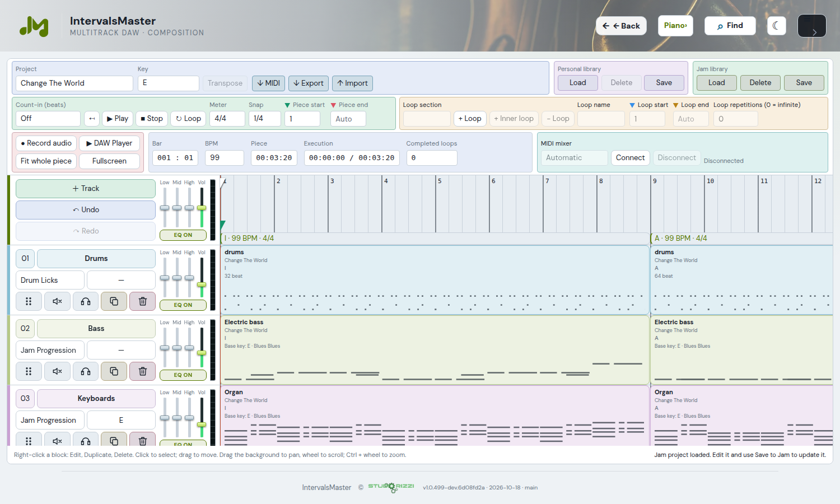The width and height of the screenshot is (840, 504).
Task: Delete from Jam library
Action: pos(760,83)
